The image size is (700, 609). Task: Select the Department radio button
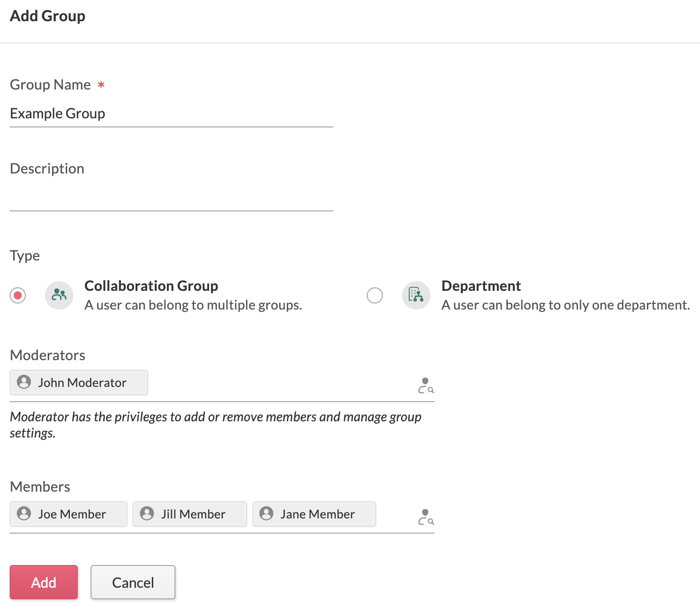(x=375, y=295)
